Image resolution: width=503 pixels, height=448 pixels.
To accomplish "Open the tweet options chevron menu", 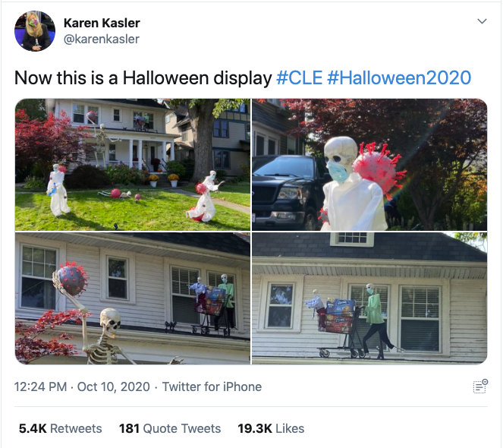I will [x=482, y=21].
